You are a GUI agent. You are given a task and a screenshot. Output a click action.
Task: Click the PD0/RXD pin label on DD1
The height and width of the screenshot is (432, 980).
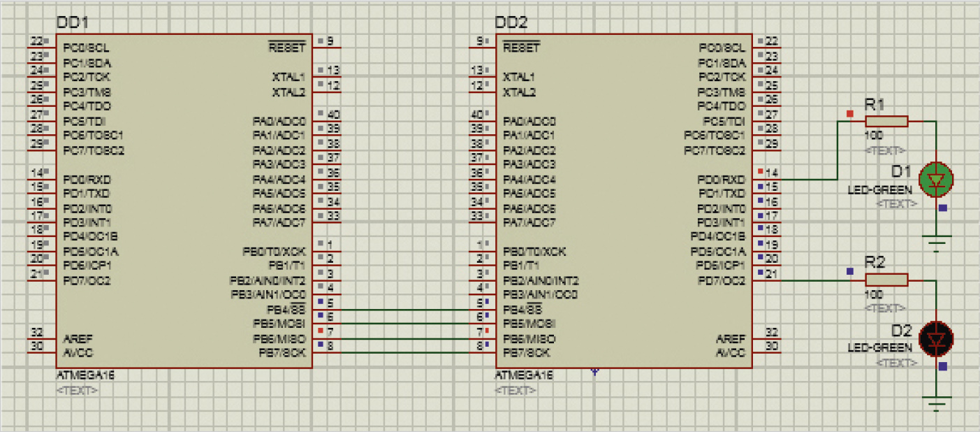coord(87,179)
